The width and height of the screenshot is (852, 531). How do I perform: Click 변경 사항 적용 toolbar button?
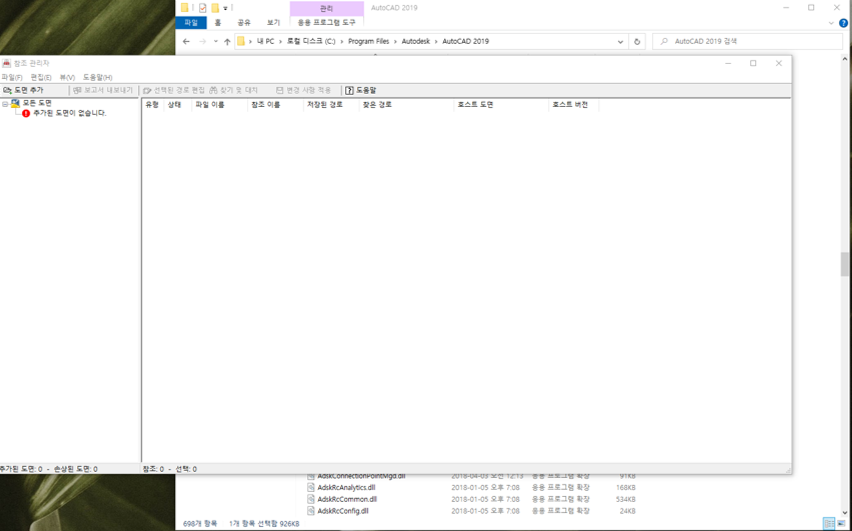tap(303, 90)
